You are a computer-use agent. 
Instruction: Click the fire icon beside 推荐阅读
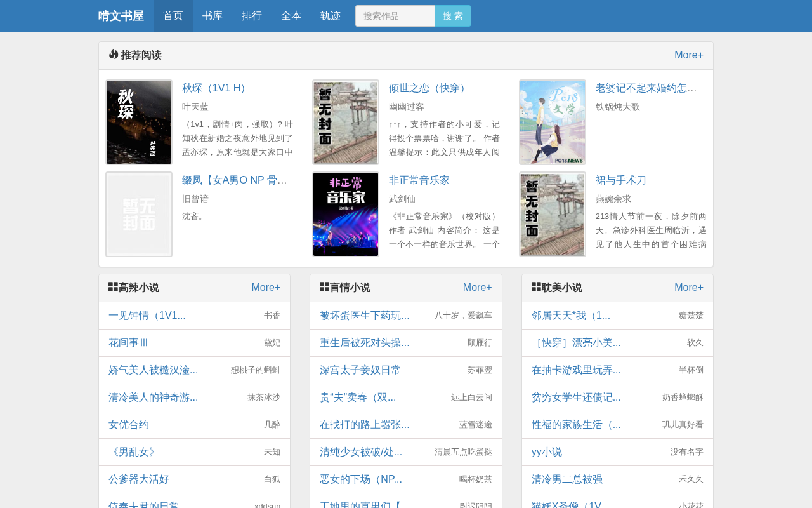pyautogui.click(x=114, y=55)
